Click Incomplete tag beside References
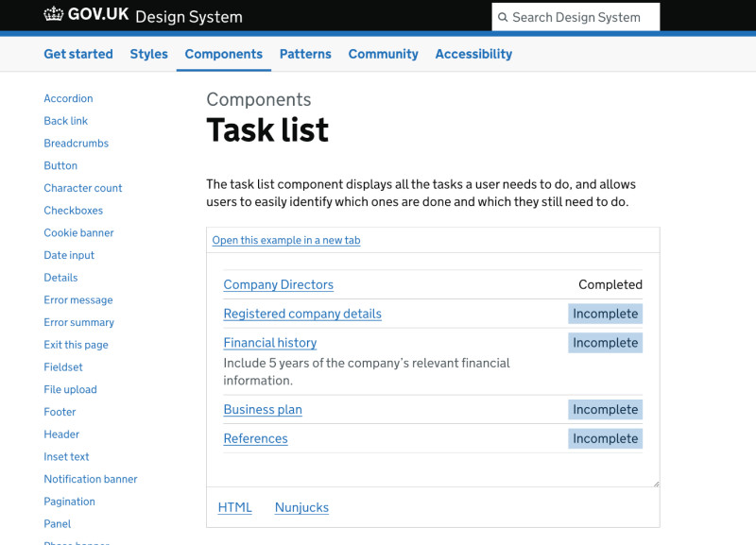 tap(605, 438)
